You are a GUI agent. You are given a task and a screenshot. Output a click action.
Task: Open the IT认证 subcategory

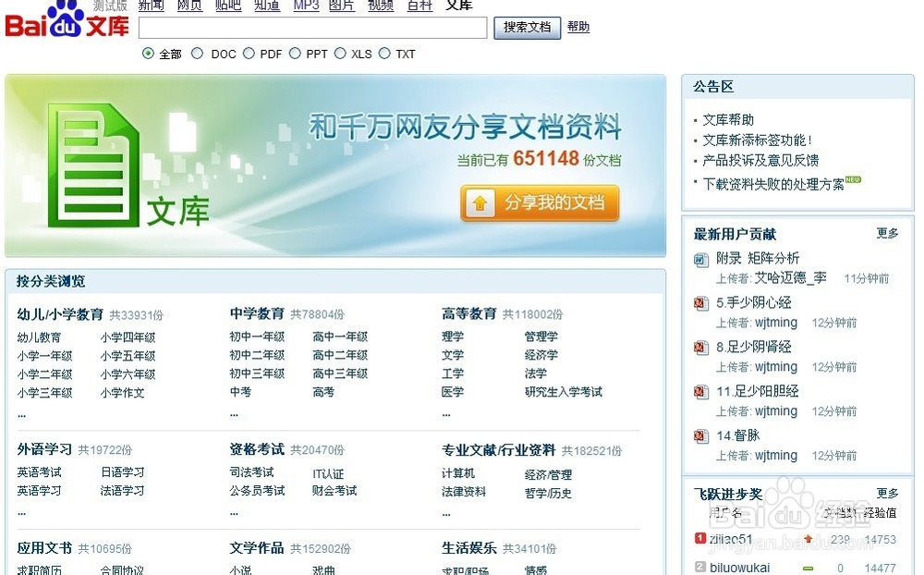pos(328,473)
